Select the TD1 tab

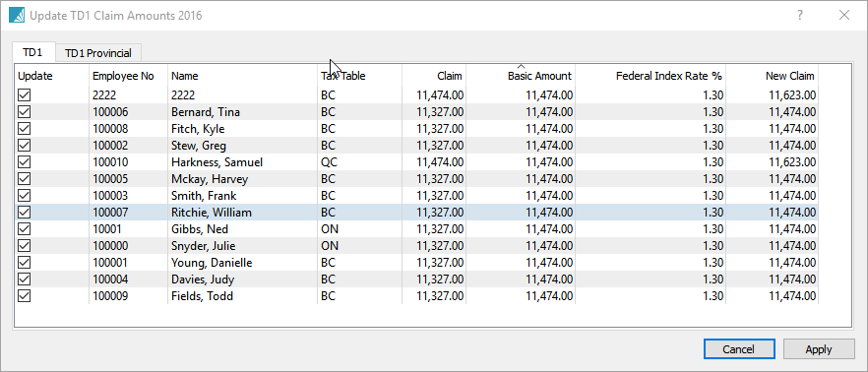tap(32, 52)
